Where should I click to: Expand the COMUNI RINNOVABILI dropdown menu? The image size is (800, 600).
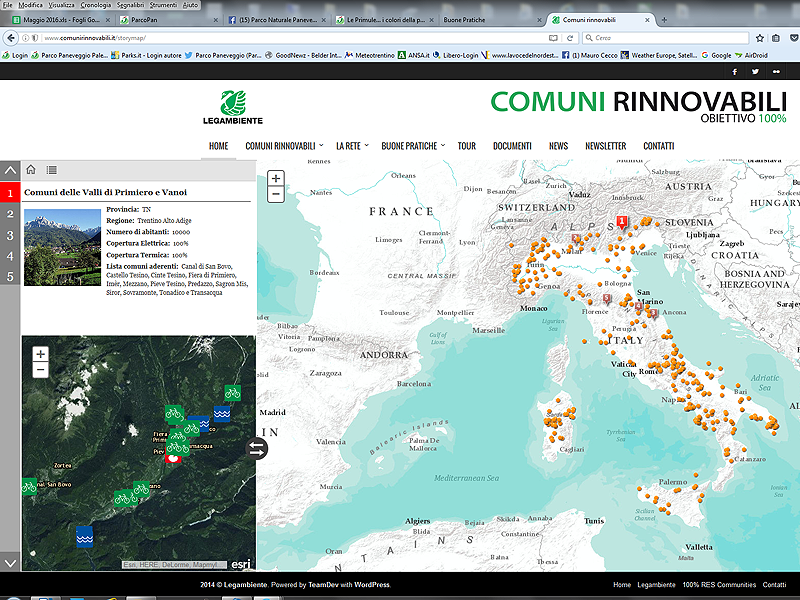(x=284, y=146)
